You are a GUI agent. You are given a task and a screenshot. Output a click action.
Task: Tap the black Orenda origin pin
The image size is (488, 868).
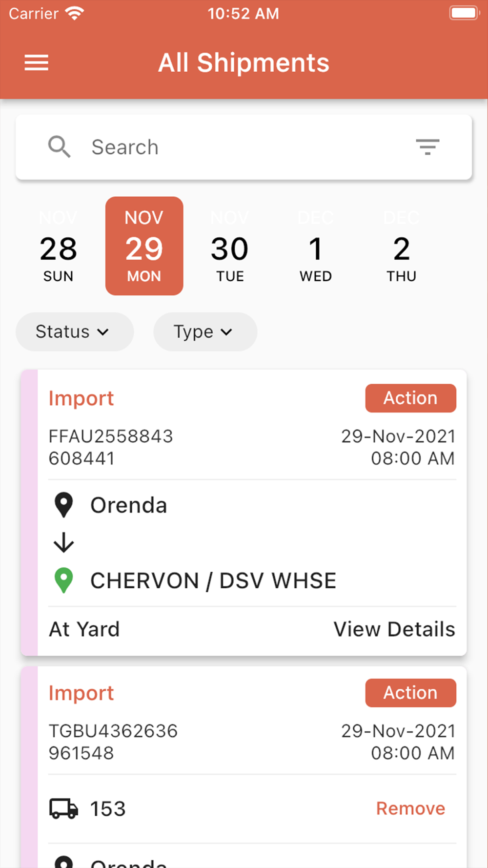point(63,505)
